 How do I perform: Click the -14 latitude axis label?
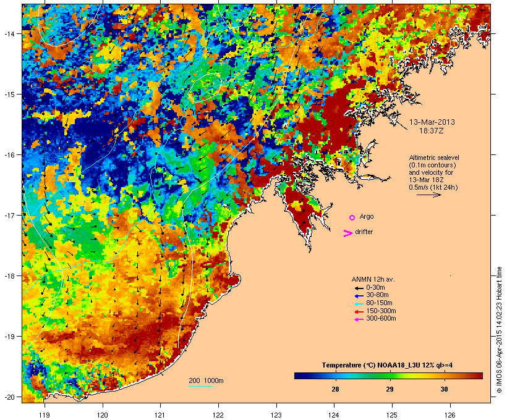pos(9,33)
